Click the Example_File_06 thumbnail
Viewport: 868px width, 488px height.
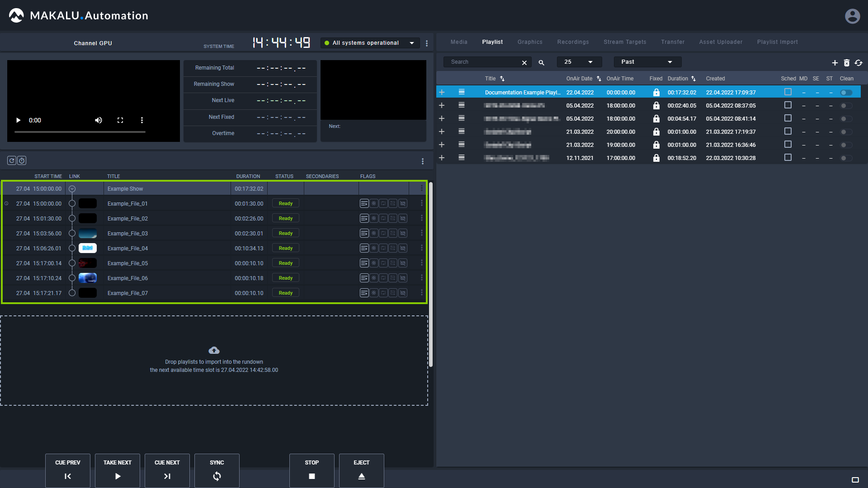(88, 278)
